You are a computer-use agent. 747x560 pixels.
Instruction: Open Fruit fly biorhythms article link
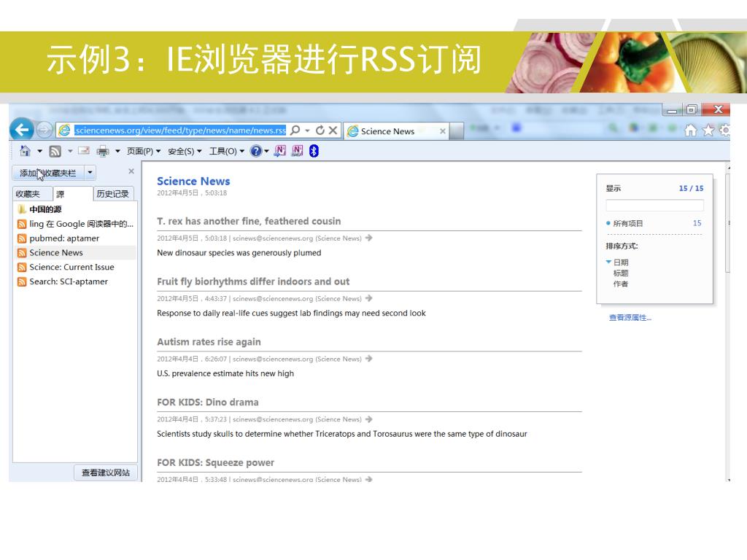point(253,281)
